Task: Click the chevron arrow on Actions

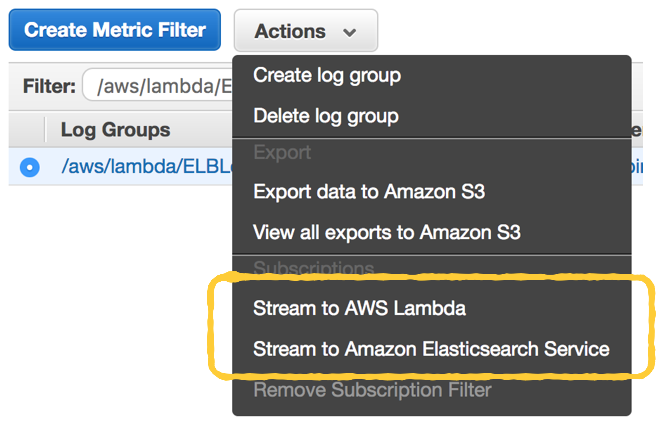Action: click(x=349, y=32)
